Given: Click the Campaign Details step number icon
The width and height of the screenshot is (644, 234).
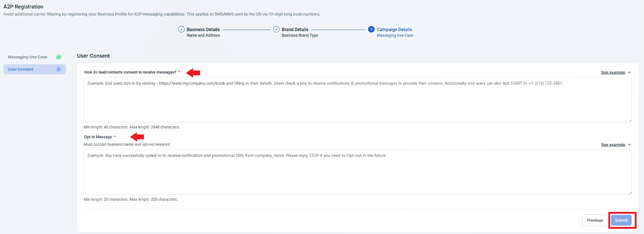Looking at the screenshot, I should (371, 29).
